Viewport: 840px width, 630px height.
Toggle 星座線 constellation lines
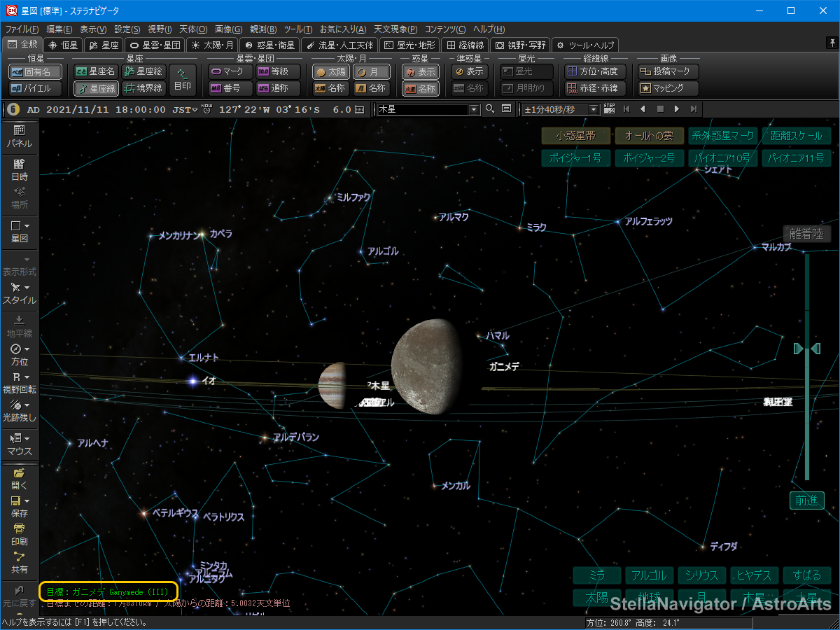(96, 89)
